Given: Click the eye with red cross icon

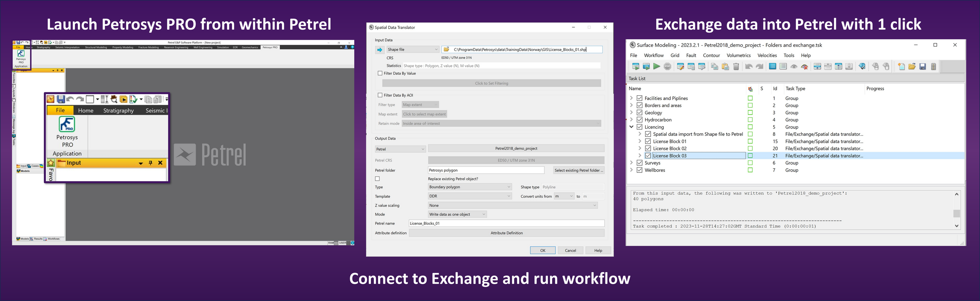Looking at the screenshot, I should (805, 67).
